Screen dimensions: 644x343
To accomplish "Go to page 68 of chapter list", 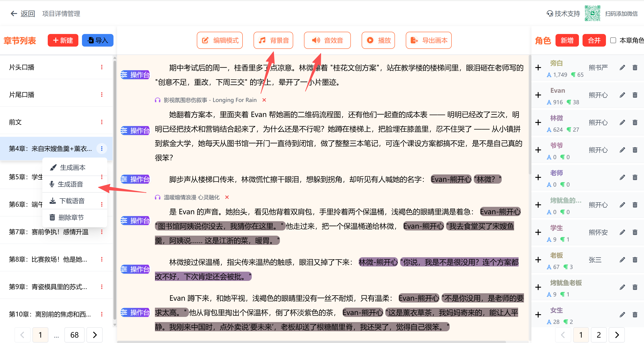I will coord(74,335).
